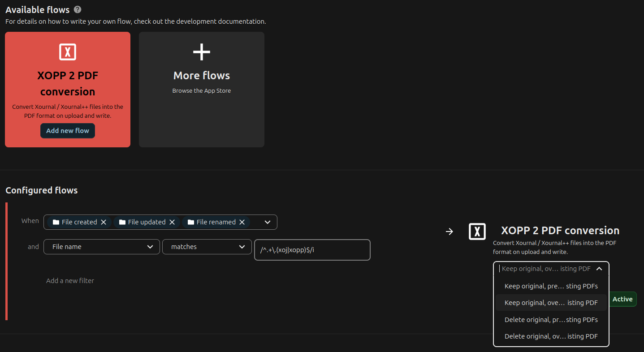Viewport: 644px width, 352px height.
Task: Select Delete original, overwrite existing PDF option
Action: click(x=551, y=336)
